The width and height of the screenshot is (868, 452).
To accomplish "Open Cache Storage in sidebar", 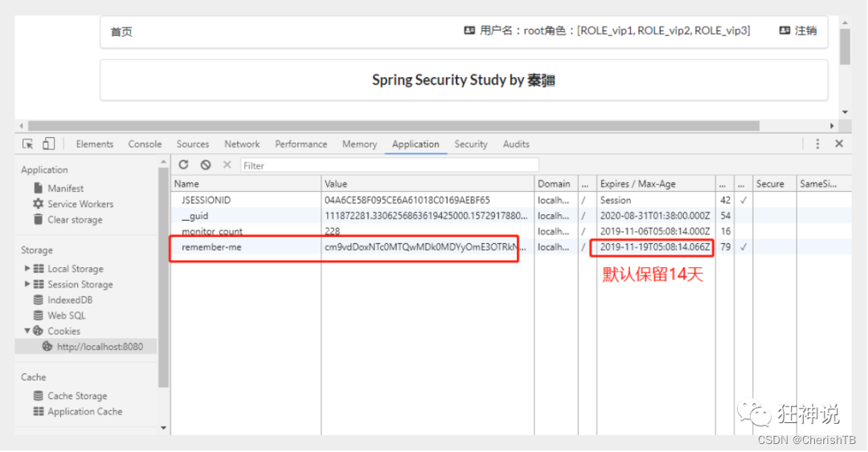I will point(77,396).
